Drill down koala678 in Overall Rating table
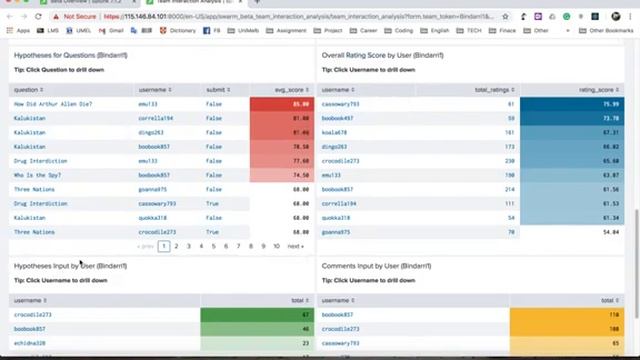This screenshot has height=360, width=640. click(x=334, y=133)
